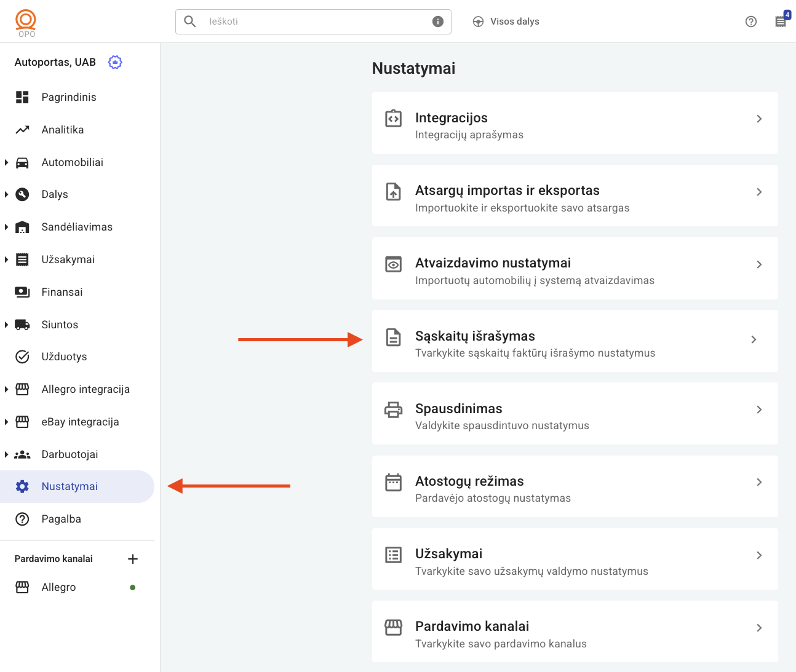This screenshot has width=796, height=672.
Task: Expand the Užsakymai sidebar tree arrow
Action: 6,259
